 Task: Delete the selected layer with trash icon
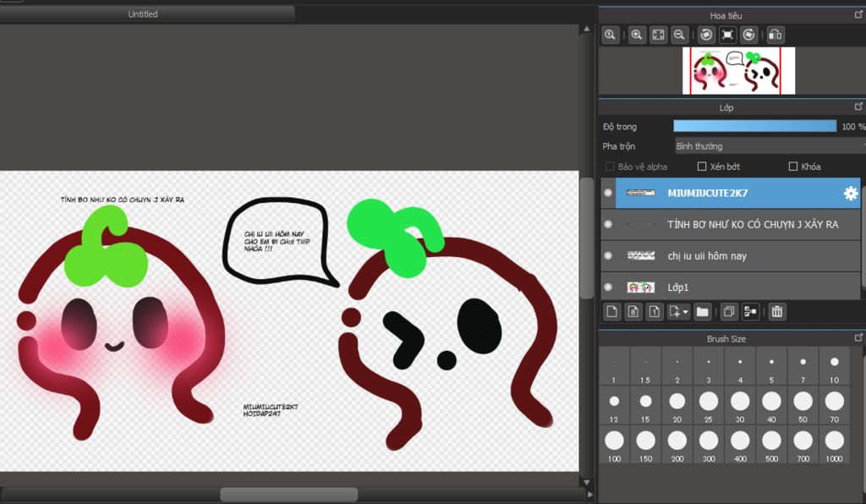pyautogui.click(x=777, y=312)
